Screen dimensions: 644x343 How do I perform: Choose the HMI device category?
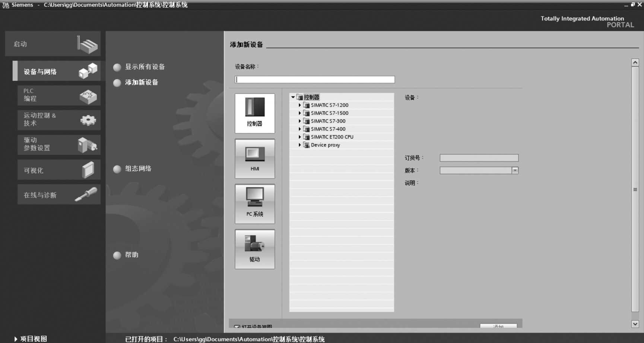[x=255, y=158]
